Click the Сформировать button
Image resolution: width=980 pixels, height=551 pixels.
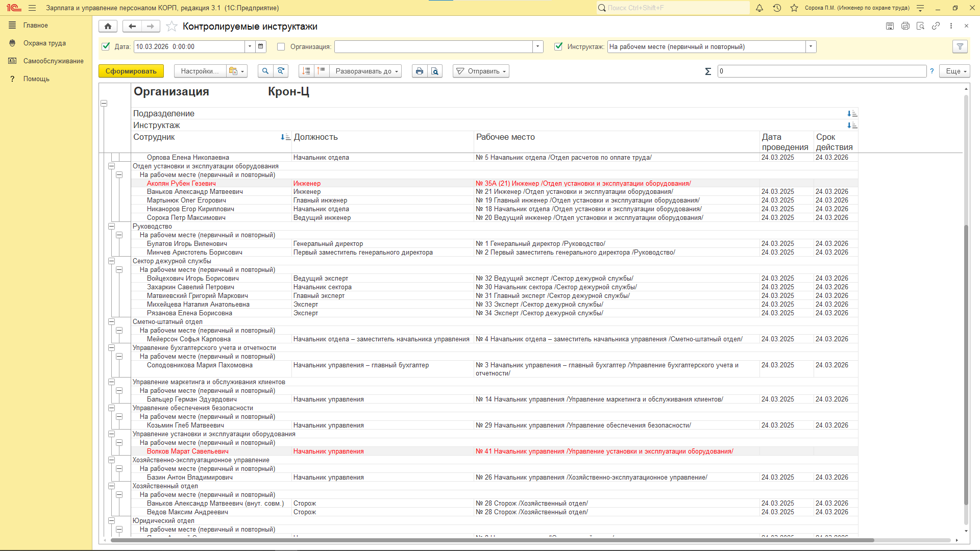(131, 71)
